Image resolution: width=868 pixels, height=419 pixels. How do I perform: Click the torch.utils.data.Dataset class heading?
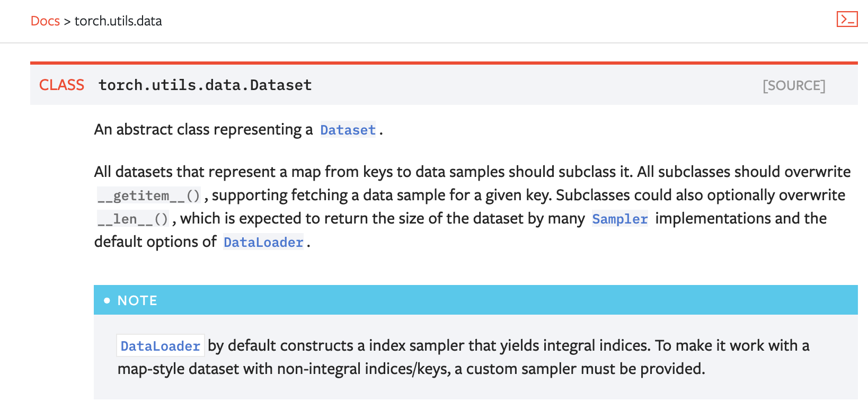[205, 85]
